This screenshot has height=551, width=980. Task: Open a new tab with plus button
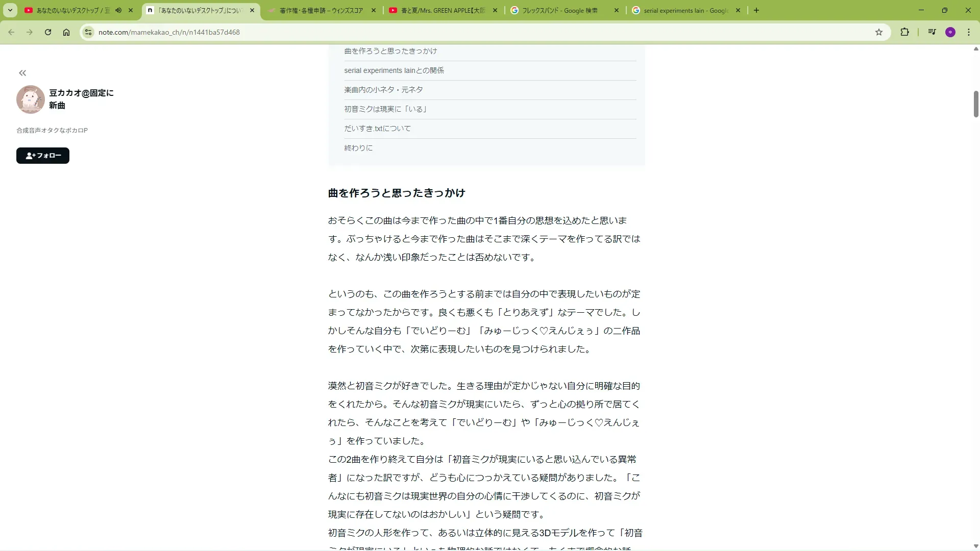(x=756, y=10)
